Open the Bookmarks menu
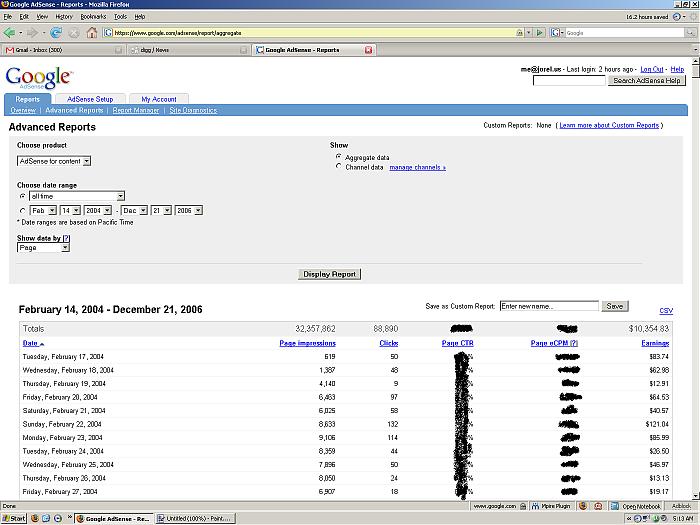The height and width of the screenshot is (525, 700). (x=93, y=17)
